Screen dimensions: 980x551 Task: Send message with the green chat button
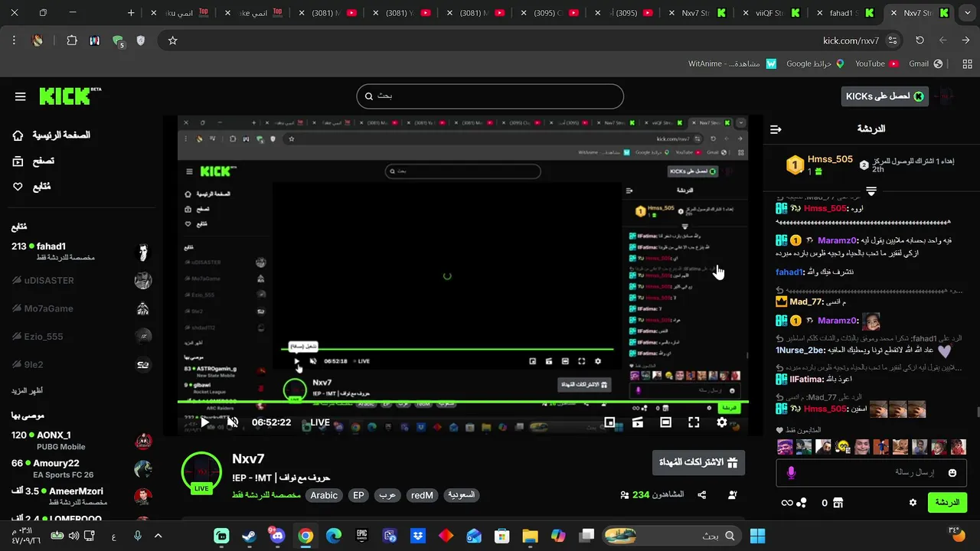click(x=947, y=503)
